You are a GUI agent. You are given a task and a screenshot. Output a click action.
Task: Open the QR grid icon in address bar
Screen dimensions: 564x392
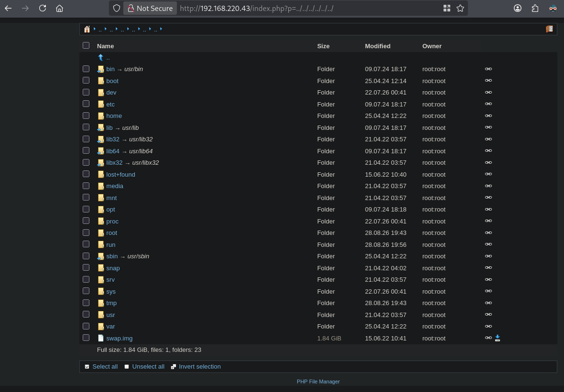[447, 8]
